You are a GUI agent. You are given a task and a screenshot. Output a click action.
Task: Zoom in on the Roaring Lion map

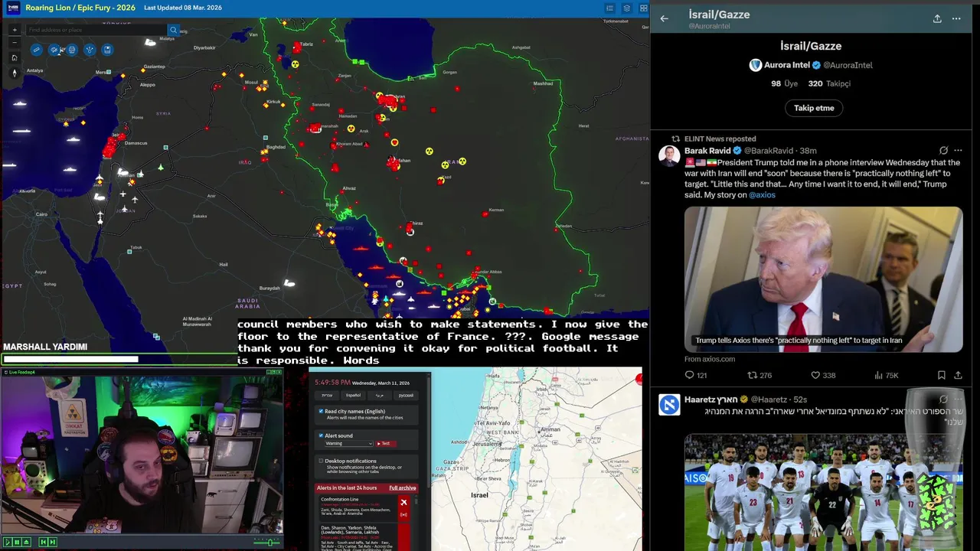point(15,30)
